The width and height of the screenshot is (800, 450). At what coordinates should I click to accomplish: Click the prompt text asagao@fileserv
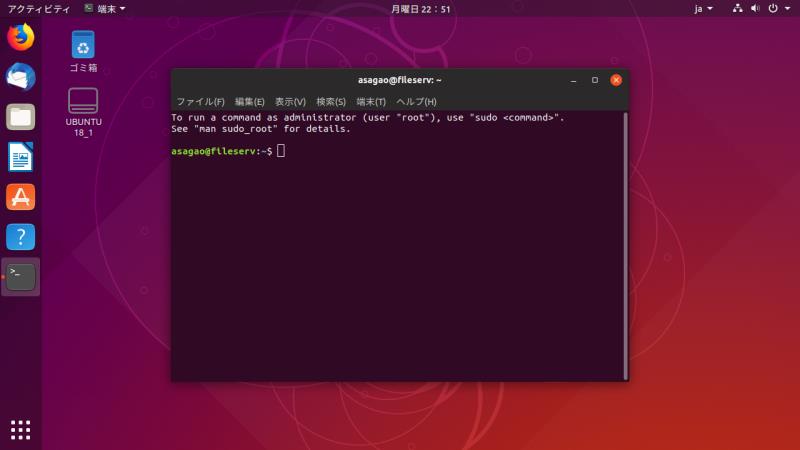213,151
